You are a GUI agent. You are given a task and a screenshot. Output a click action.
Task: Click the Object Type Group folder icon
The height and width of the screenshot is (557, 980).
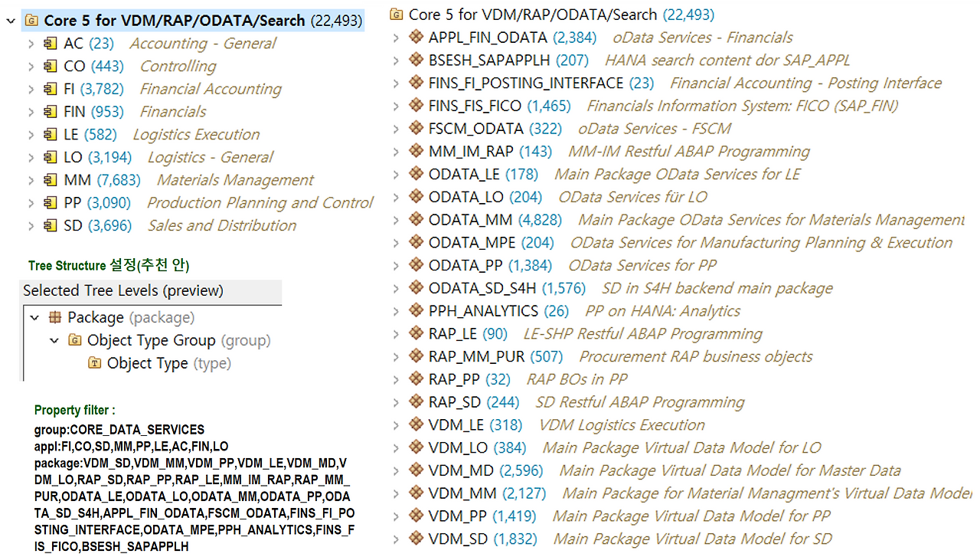(x=75, y=340)
